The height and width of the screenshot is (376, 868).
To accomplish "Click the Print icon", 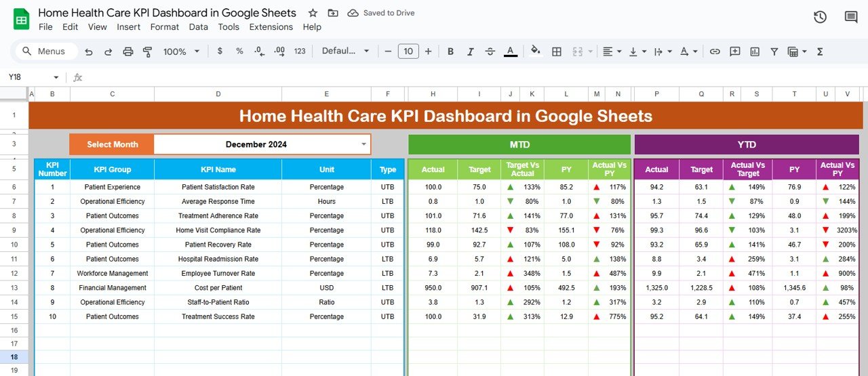I will (x=128, y=51).
